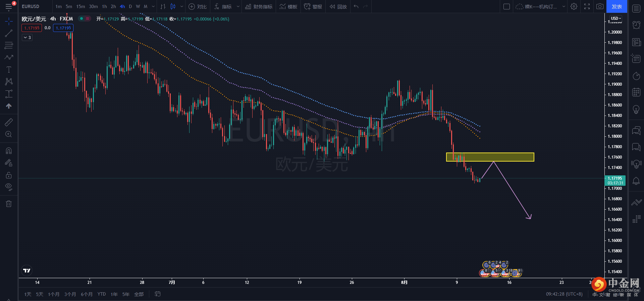Expand the layout options chevron
Screen dimensions: 644x301
(563, 6)
